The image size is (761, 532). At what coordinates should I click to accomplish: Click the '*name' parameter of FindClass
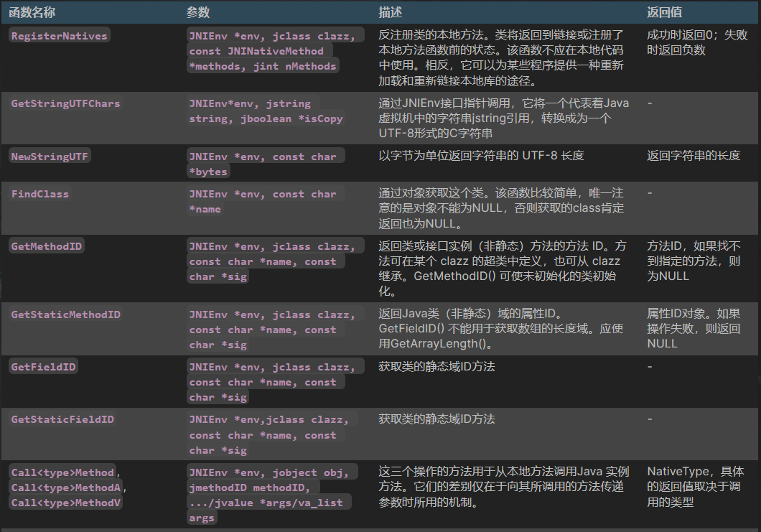[x=205, y=209]
